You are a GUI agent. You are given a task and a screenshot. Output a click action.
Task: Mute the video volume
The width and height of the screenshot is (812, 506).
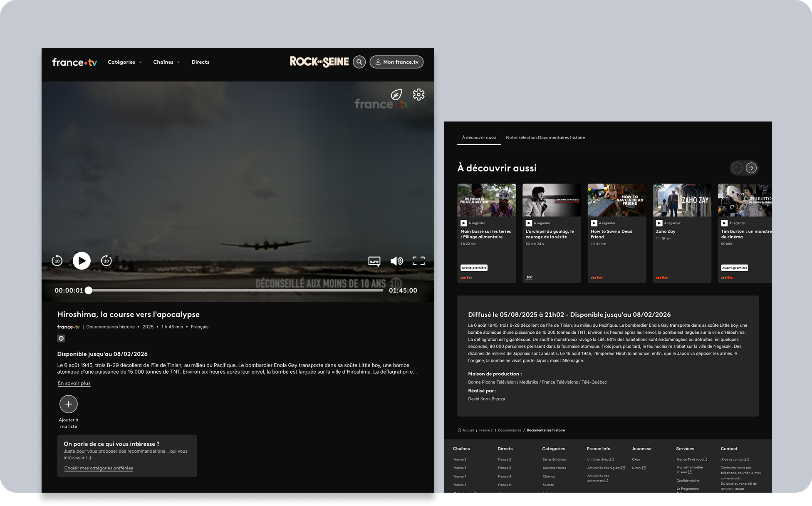396,261
